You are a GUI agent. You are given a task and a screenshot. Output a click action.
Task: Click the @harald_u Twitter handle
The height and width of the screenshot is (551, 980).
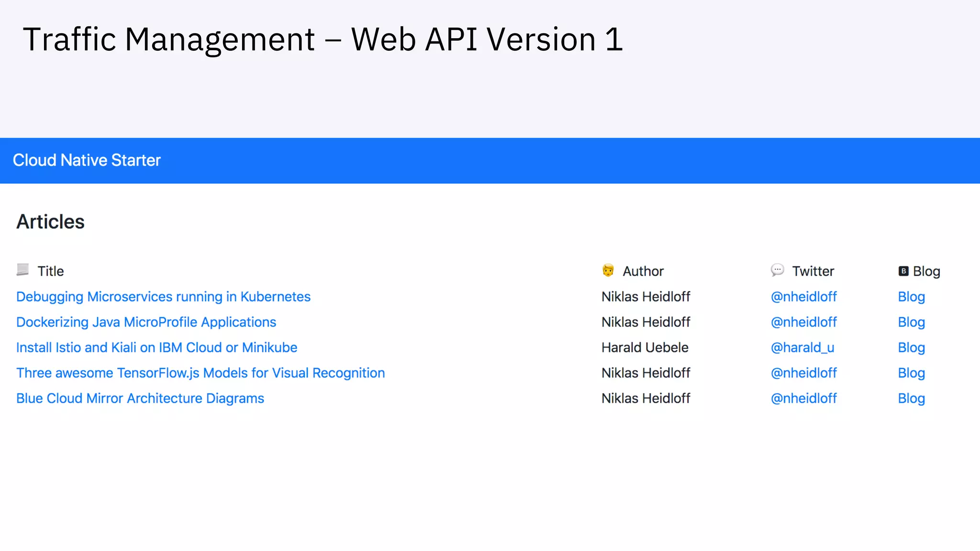tap(802, 348)
